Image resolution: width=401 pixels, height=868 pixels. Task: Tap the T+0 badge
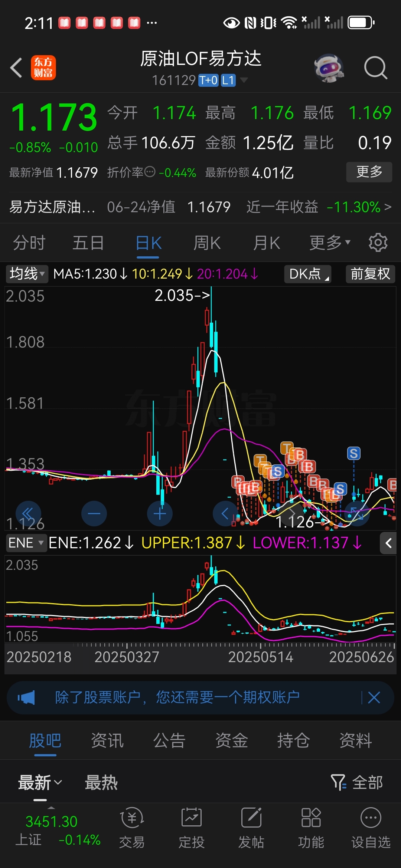pos(208,80)
